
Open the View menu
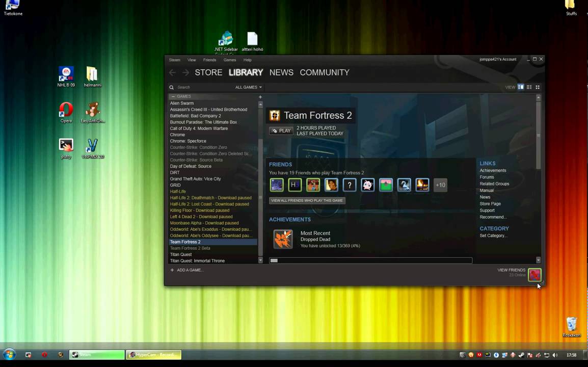(192, 60)
